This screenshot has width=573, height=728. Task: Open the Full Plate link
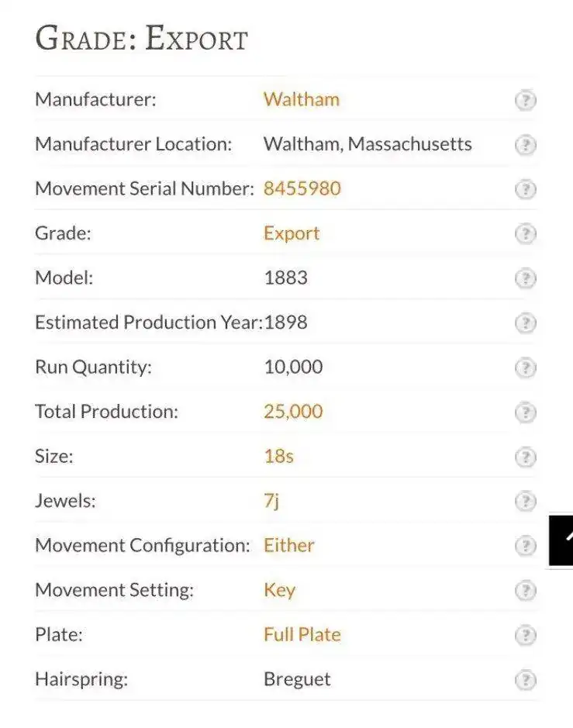click(302, 634)
